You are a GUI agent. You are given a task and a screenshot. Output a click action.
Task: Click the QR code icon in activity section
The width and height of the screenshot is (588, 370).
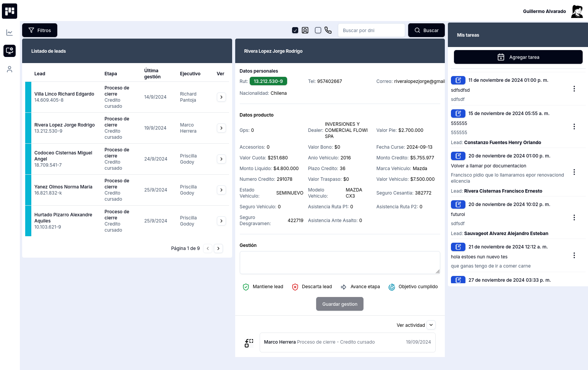(249, 342)
